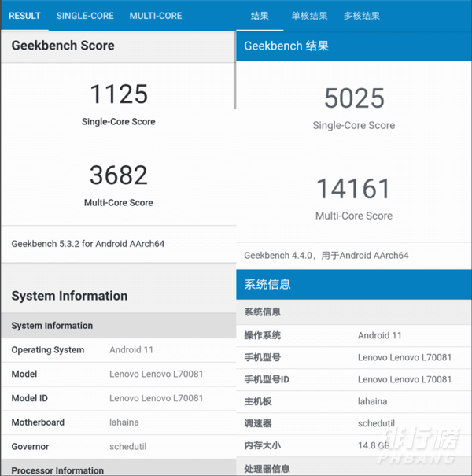This screenshot has height=476, width=472.
Task: Click 'Multi-Core Score' label under 14161
Action: click(354, 216)
